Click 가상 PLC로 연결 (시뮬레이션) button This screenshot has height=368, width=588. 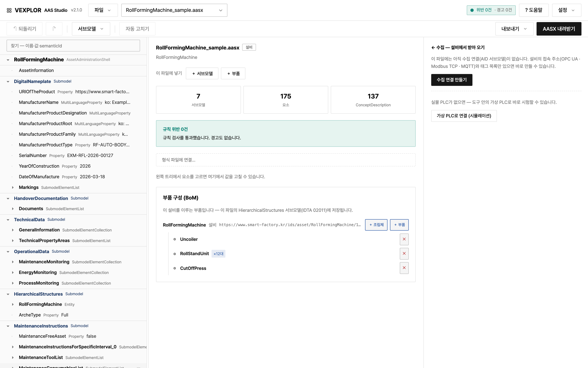(464, 116)
